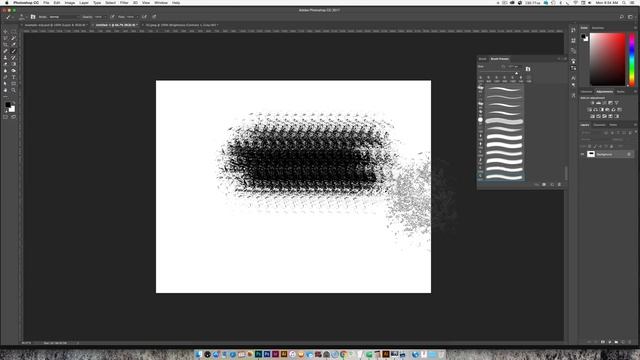Image resolution: width=640 pixels, height=360 pixels.
Task: Select the Zoom tool
Action: pyautogui.click(x=13, y=90)
